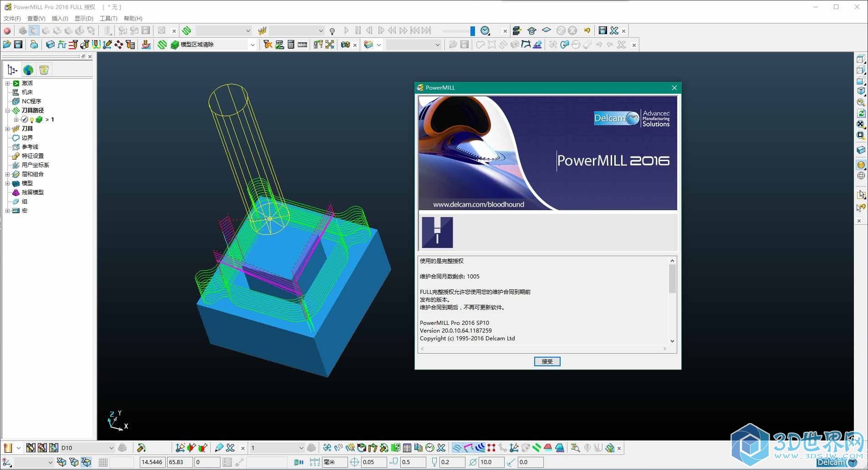Open the bottom toolbar dropdown showing 1
The image size is (868, 470).
pyautogui.click(x=301, y=448)
